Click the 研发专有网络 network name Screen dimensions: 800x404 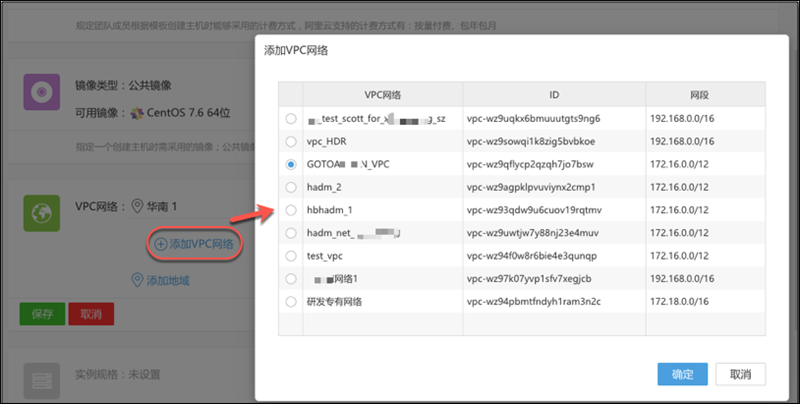334,302
